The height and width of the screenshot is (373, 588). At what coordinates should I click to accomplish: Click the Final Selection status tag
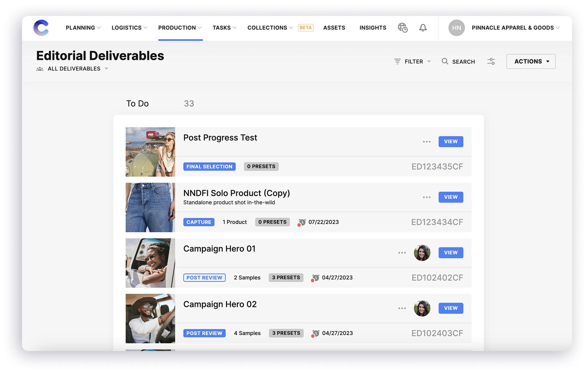[x=209, y=166]
